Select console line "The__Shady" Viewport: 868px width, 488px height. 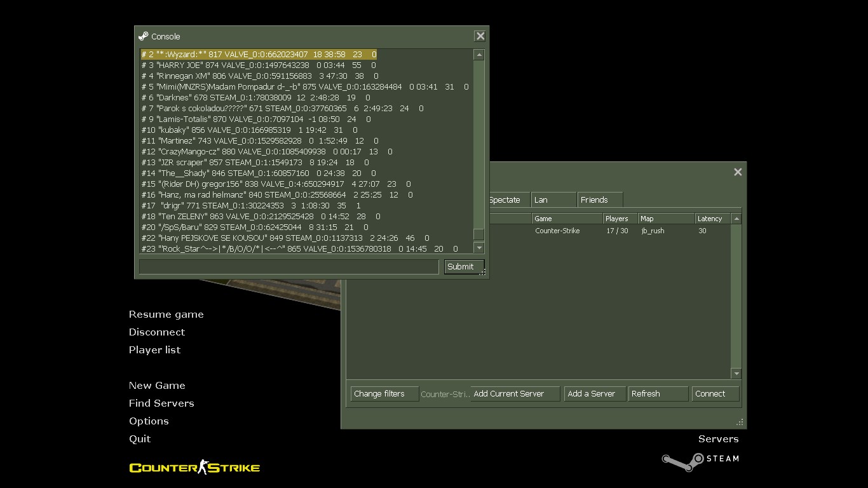[259, 173]
